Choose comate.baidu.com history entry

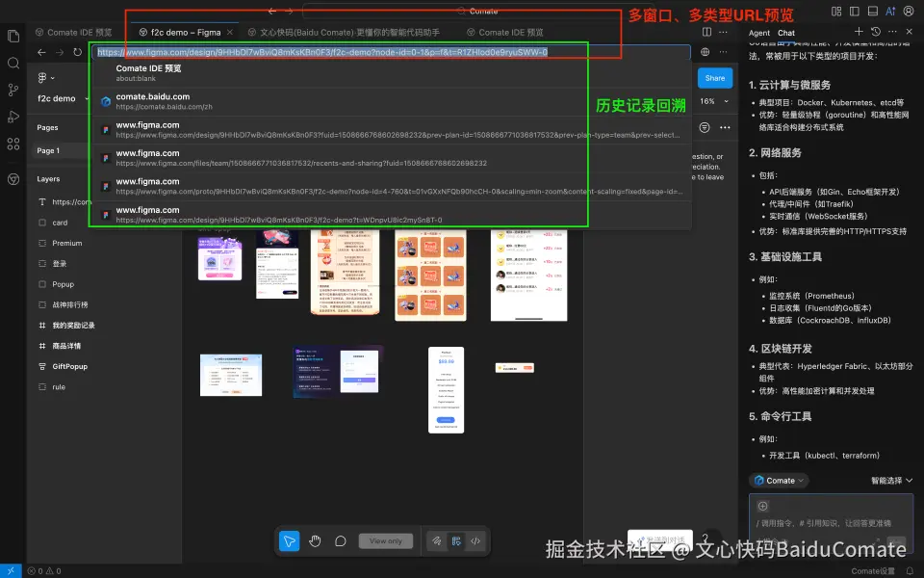(x=392, y=101)
